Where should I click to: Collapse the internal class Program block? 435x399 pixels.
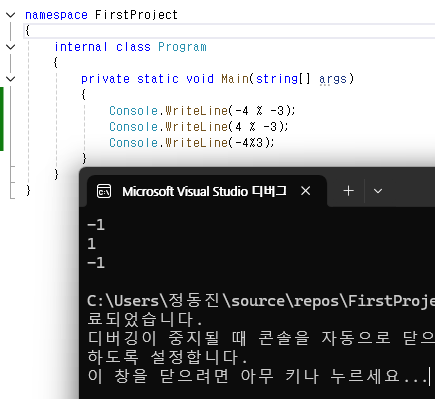11,47
